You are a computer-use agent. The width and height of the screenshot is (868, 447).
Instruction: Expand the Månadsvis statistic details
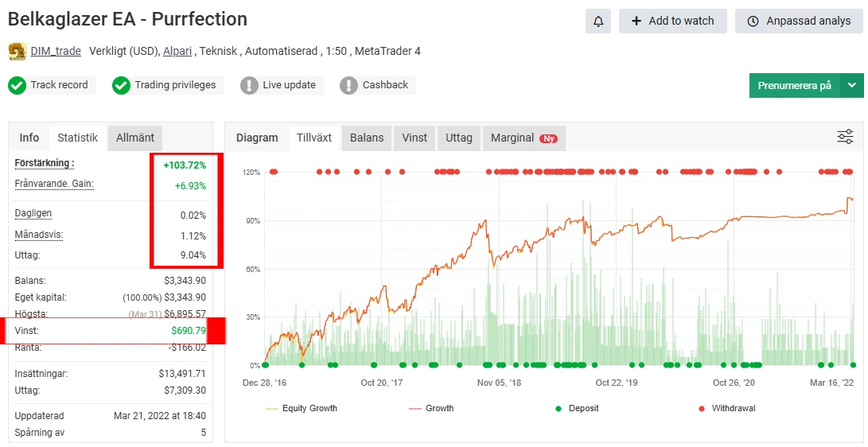pyautogui.click(x=39, y=235)
